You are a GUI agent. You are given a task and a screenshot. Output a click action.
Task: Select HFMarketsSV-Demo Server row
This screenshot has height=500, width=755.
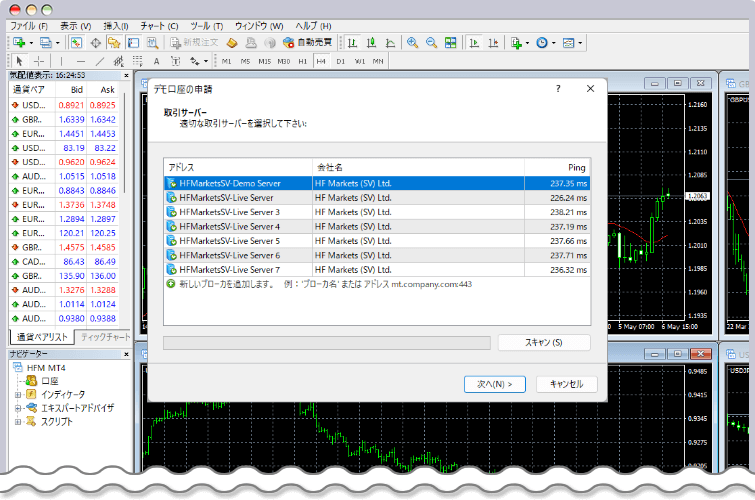click(x=377, y=183)
